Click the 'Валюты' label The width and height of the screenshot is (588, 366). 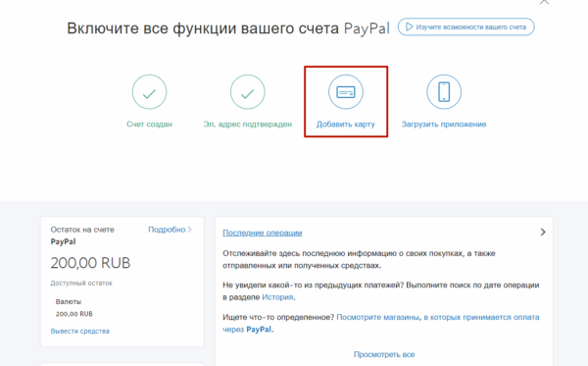(69, 302)
